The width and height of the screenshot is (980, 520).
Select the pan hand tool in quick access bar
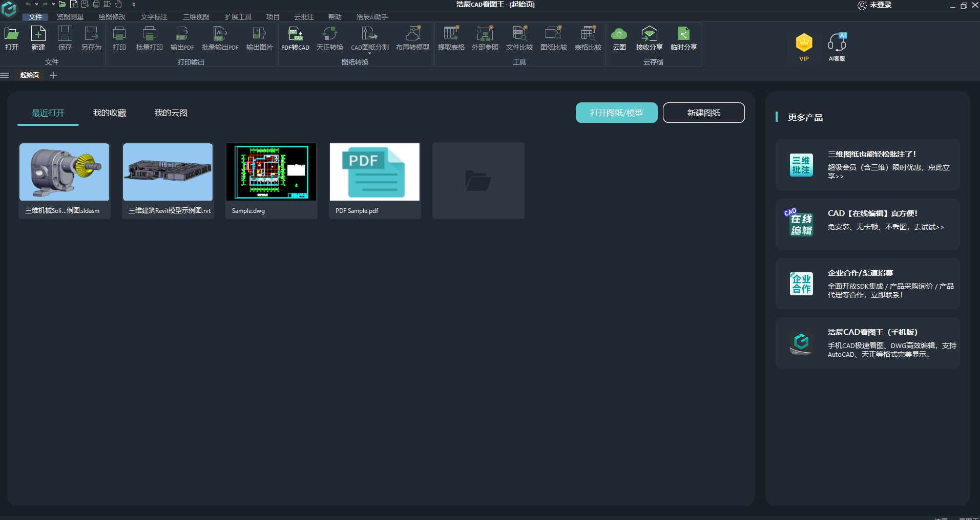[x=119, y=4]
